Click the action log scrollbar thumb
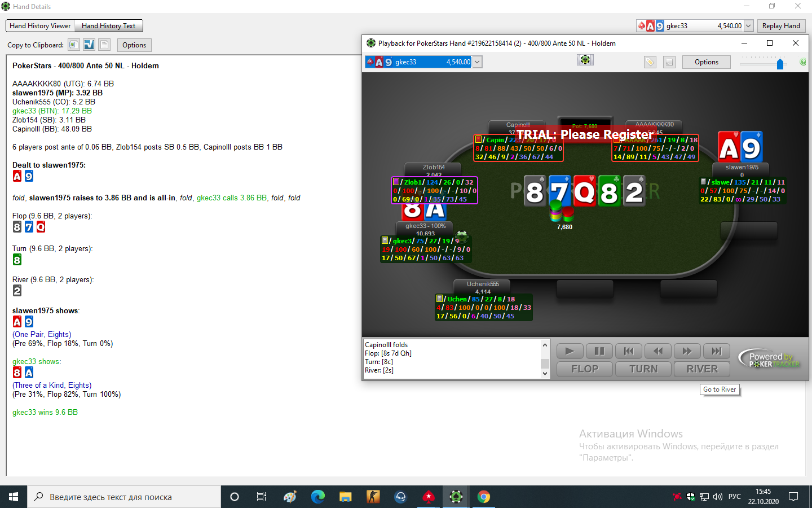Viewport: 812px width, 508px height. tap(545, 363)
